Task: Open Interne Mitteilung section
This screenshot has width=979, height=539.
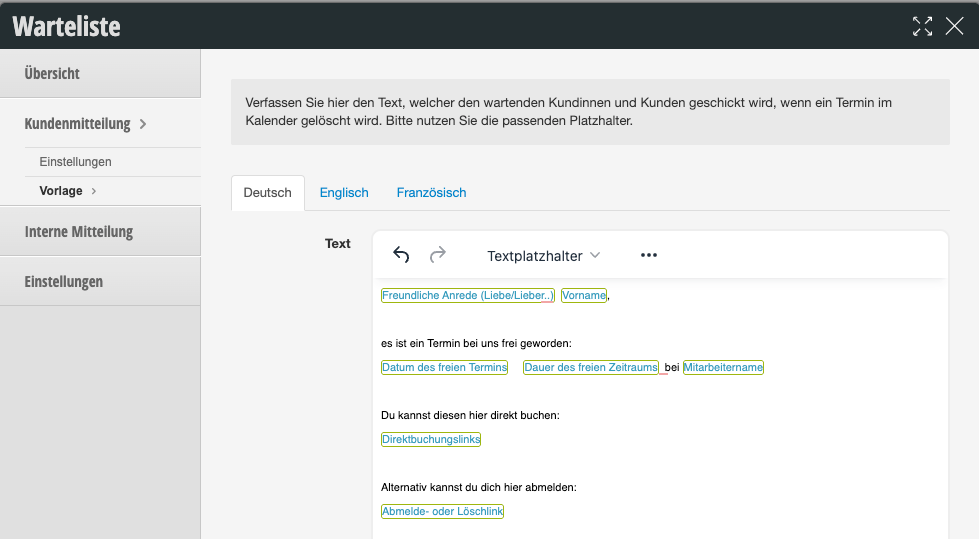Action: (x=79, y=232)
